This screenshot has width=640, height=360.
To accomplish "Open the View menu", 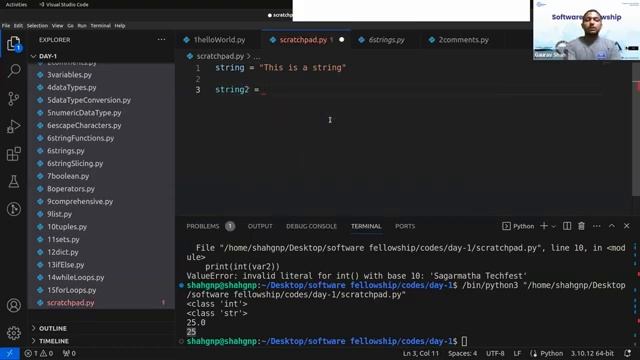I will tap(58, 26).
